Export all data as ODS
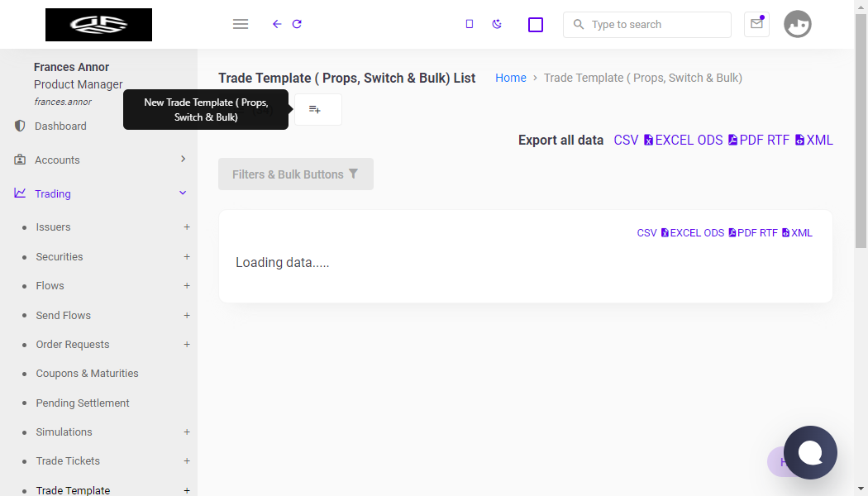 709,140
